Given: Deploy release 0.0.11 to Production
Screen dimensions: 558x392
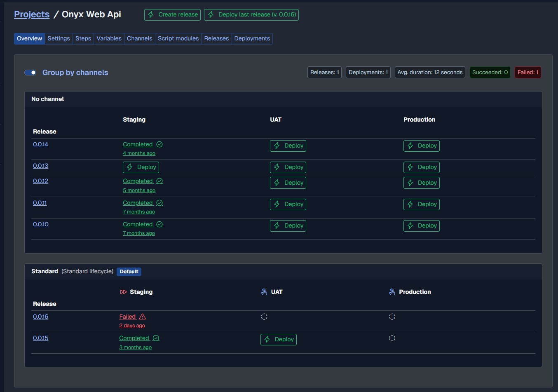Looking at the screenshot, I should [x=422, y=204].
